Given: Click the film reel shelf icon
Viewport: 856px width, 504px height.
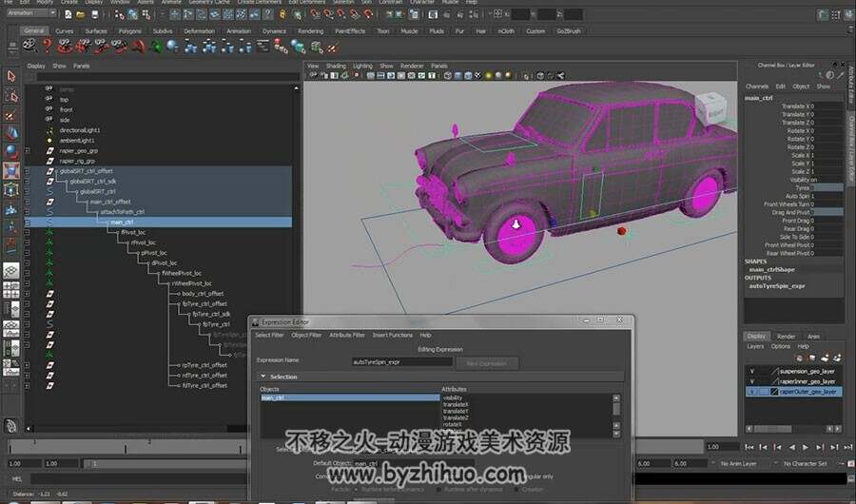Looking at the screenshot, I should pyautogui.click(x=29, y=47).
